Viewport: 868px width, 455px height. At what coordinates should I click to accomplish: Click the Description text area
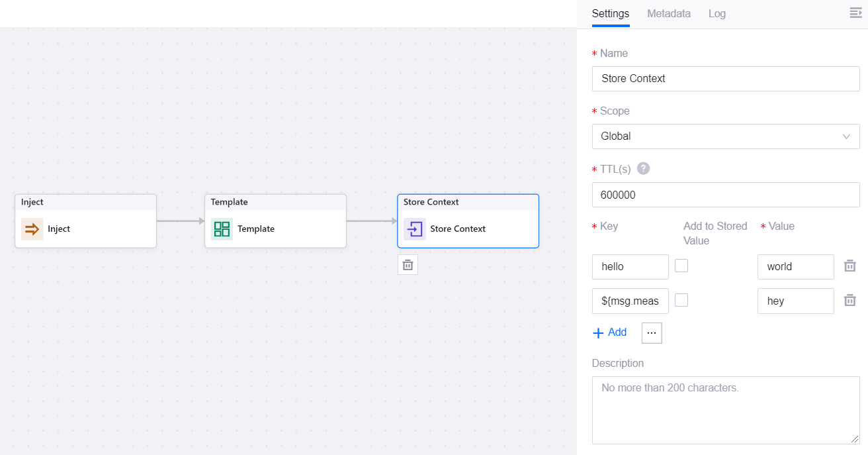pos(725,410)
